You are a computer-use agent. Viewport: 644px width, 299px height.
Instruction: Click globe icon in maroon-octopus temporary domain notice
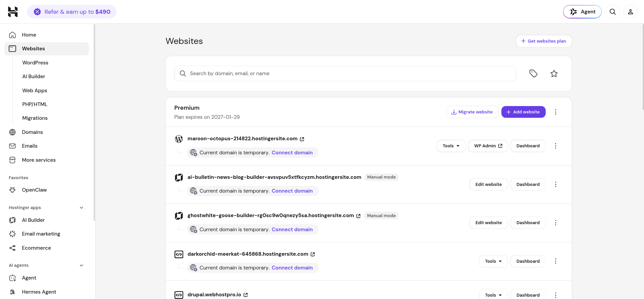[193, 153]
